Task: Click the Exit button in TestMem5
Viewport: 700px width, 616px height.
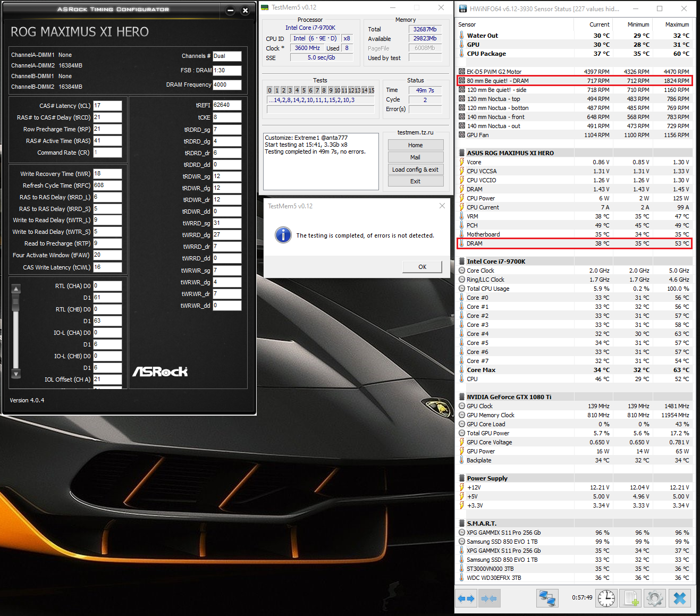Action: [x=416, y=181]
